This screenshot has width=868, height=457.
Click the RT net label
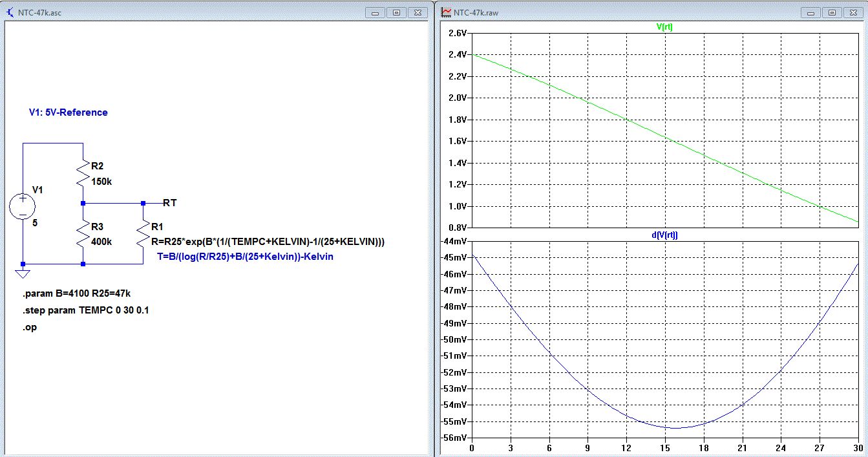pyautogui.click(x=170, y=203)
